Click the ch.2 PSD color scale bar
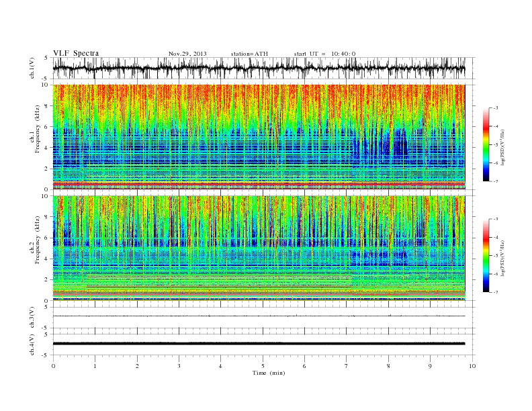532x411 pixels. pyautogui.click(x=486, y=255)
